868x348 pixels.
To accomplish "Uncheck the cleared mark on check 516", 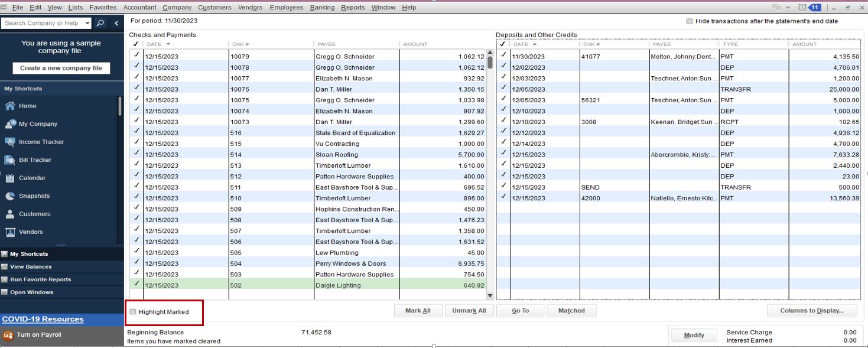I will (x=136, y=133).
